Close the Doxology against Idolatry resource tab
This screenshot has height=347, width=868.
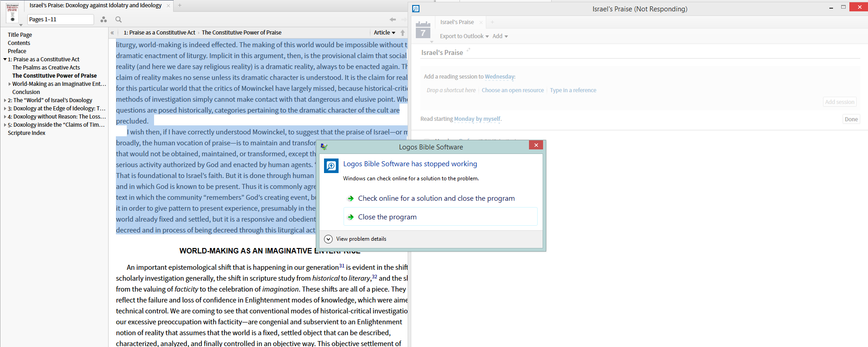click(x=168, y=5)
